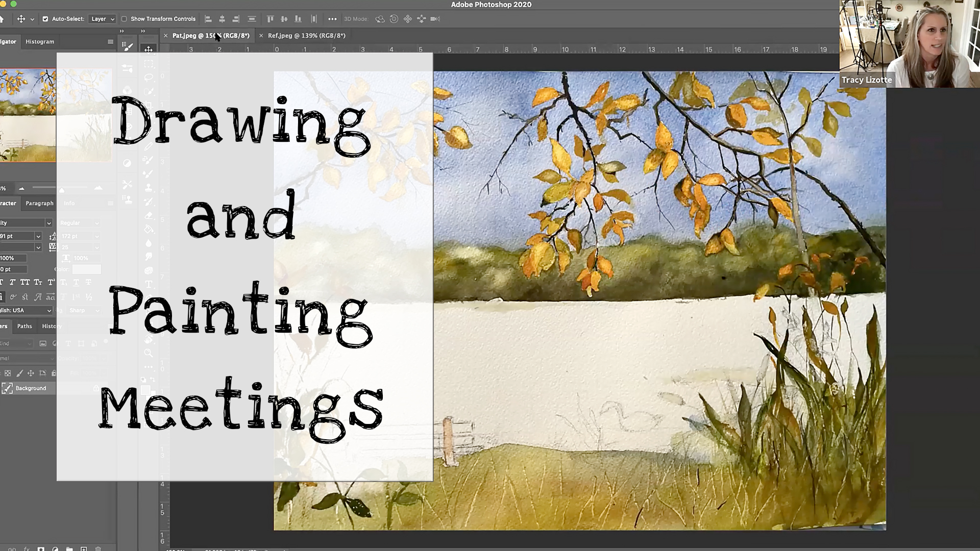Click Tracy Lizotte's video thumbnail

(x=910, y=44)
